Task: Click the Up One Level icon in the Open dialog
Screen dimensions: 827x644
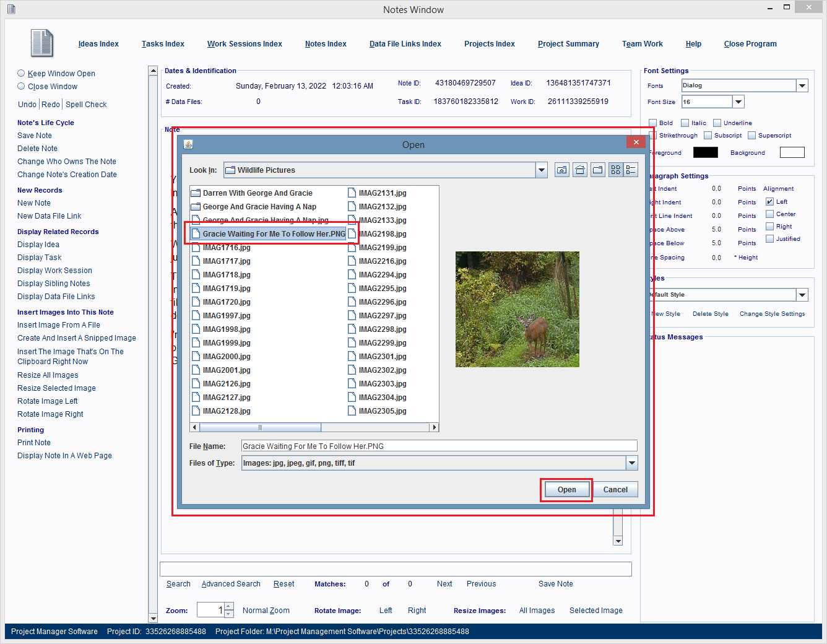Action: (562, 170)
